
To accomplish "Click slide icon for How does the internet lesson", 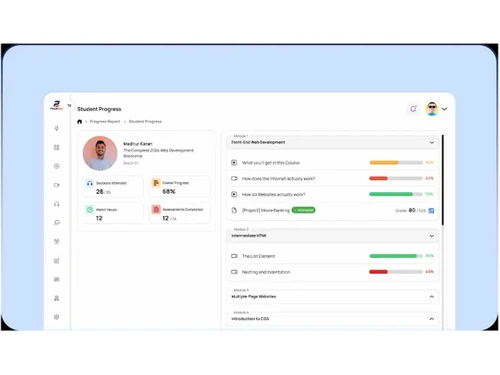I will [x=234, y=178].
